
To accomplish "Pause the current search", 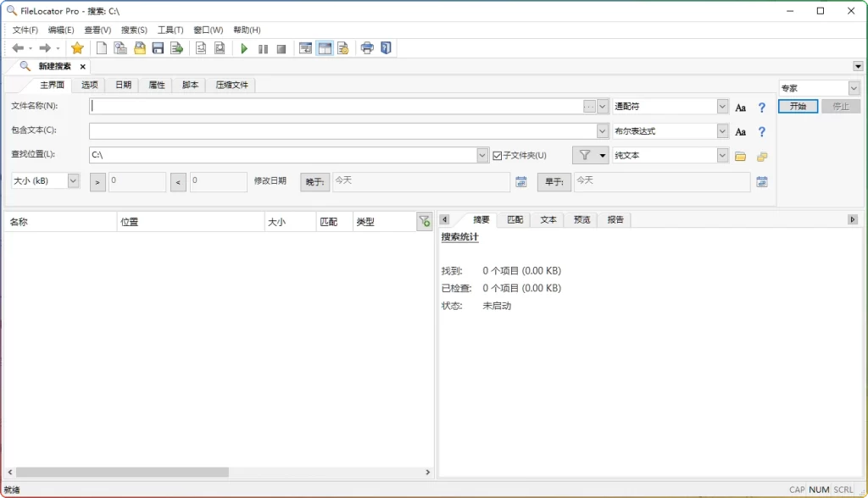I will pyautogui.click(x=262, y=48).
